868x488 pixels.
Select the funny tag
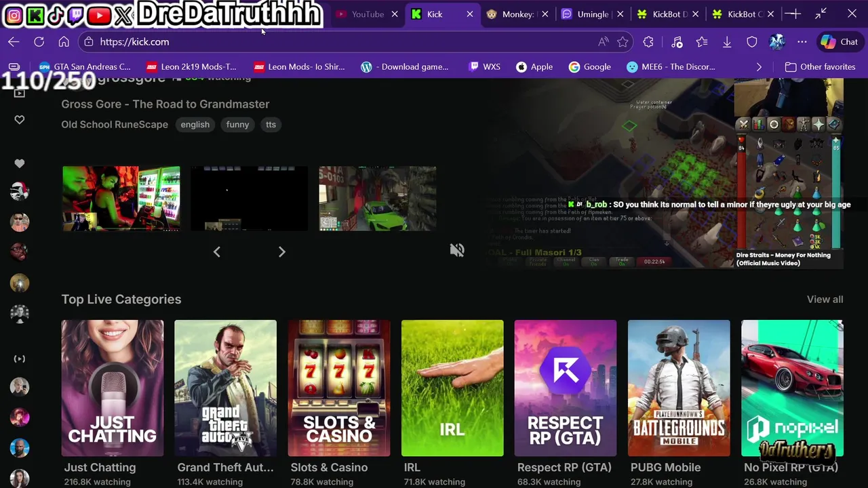pos(237,124)
